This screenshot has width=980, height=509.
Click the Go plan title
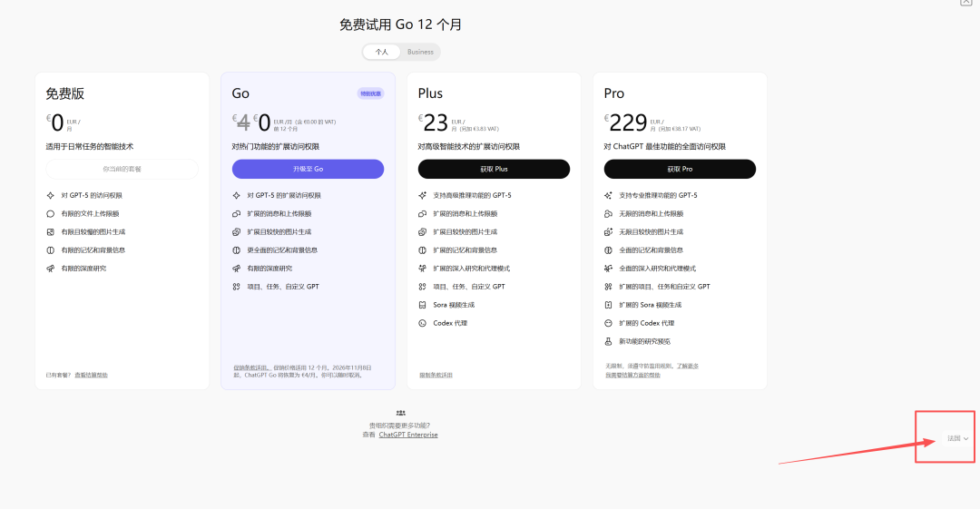[x=240, y=93]
